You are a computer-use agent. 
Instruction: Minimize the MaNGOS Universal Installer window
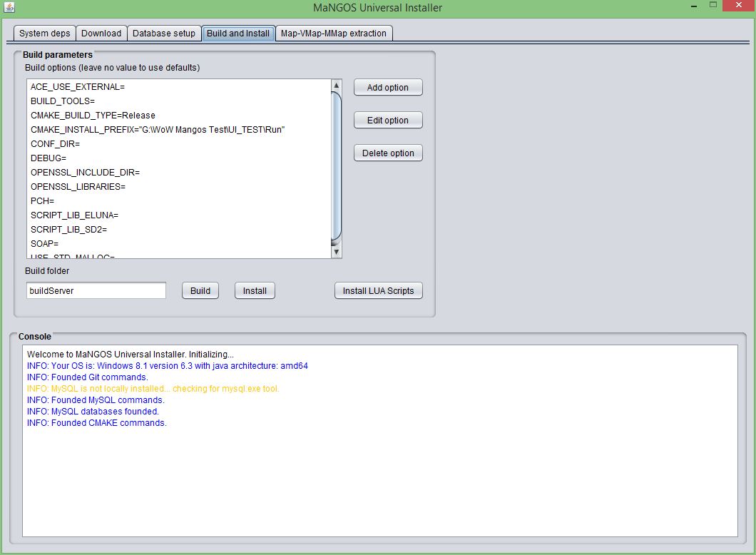pos(694,6)
